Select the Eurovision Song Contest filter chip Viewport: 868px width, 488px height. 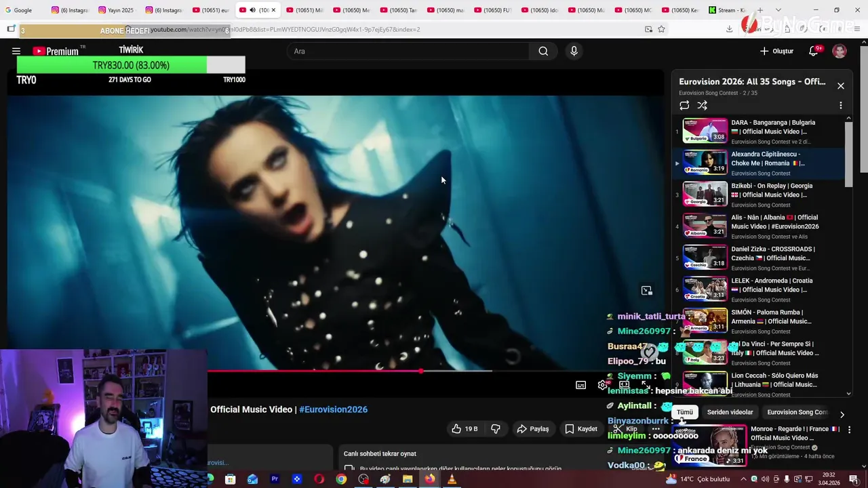[x=797, y=412]
